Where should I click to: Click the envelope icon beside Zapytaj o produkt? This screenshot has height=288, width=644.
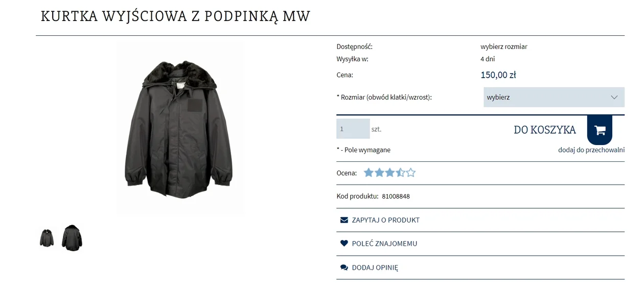[344, 220]
